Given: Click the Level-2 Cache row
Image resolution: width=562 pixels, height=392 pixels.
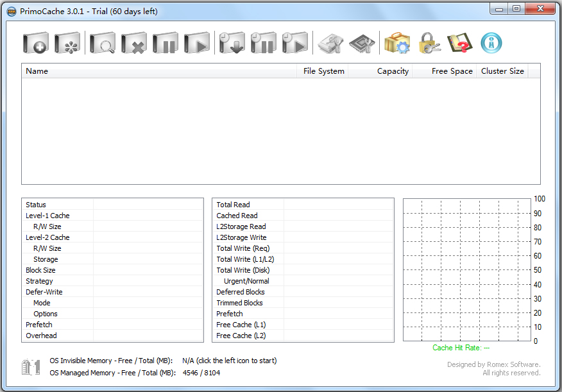Looking at the screenshot, I should [112, 237].
